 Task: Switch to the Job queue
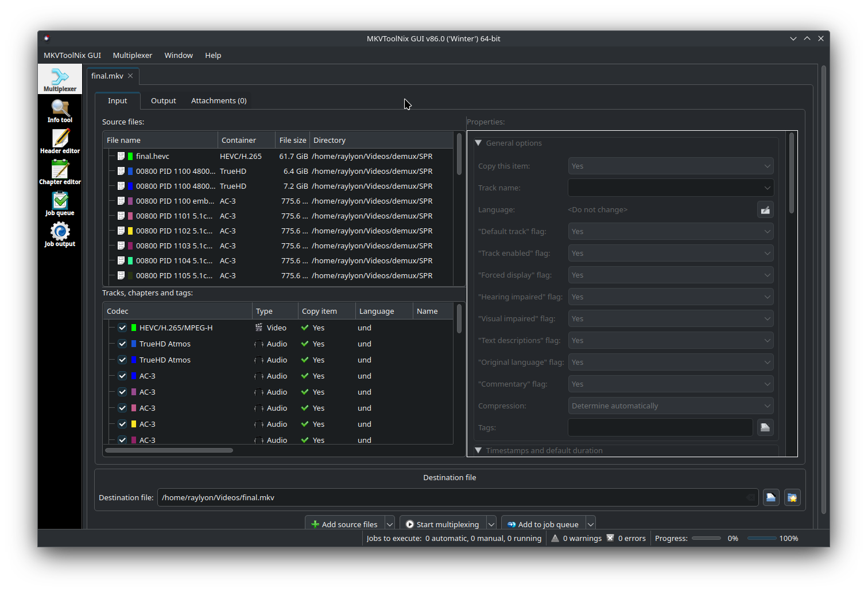coord(60,203)
